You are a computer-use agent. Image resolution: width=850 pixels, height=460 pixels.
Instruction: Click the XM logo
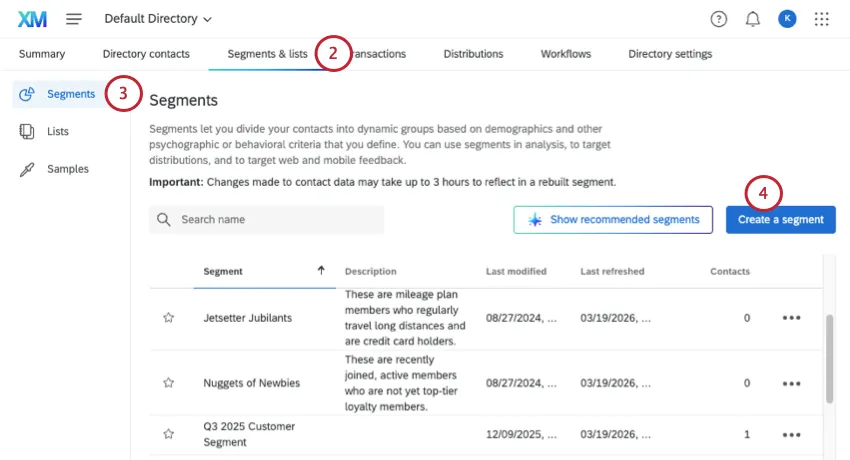pyautogui.click(x=32, y=19)
